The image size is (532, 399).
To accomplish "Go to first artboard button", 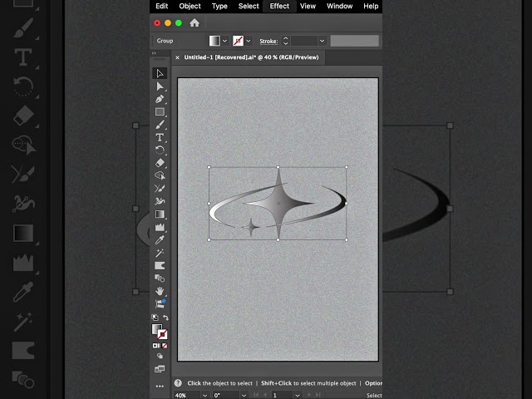I will 256,396.
